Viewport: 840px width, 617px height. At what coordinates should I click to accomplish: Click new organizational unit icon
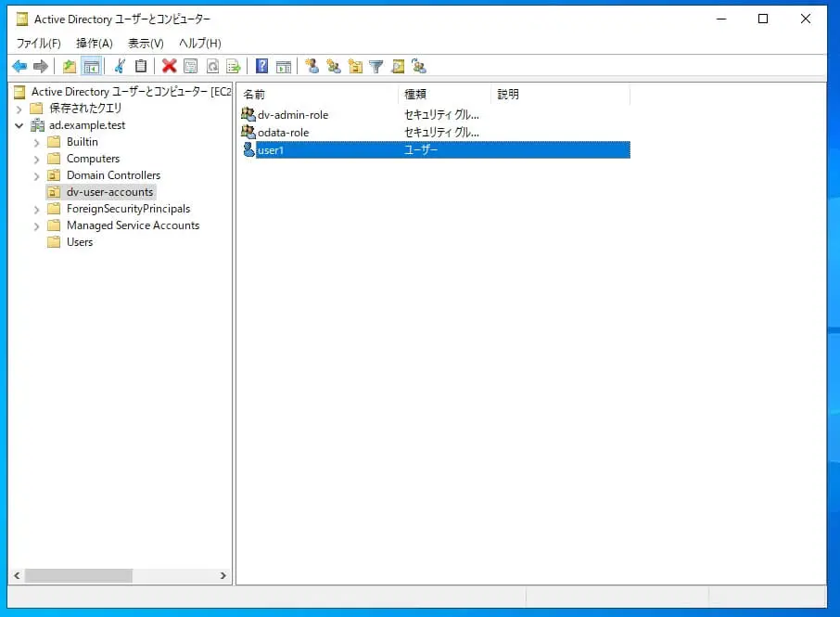coord(355,67)
